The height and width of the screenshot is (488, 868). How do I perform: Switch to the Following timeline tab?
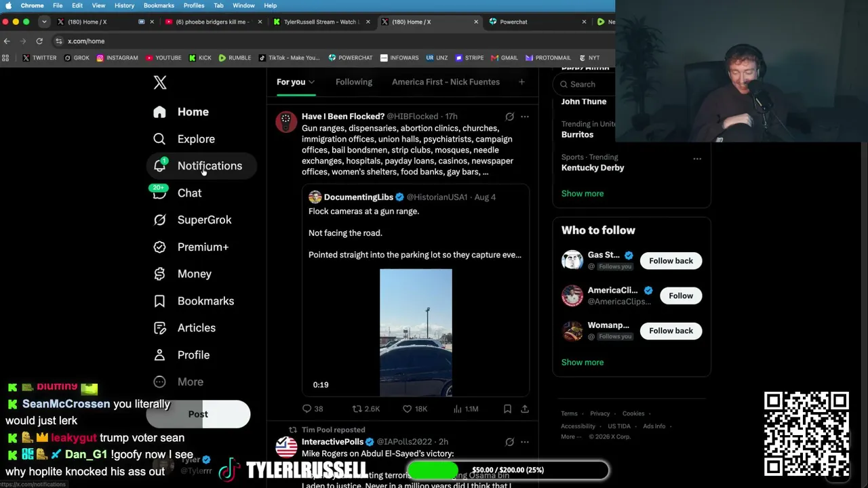[354, 82]
